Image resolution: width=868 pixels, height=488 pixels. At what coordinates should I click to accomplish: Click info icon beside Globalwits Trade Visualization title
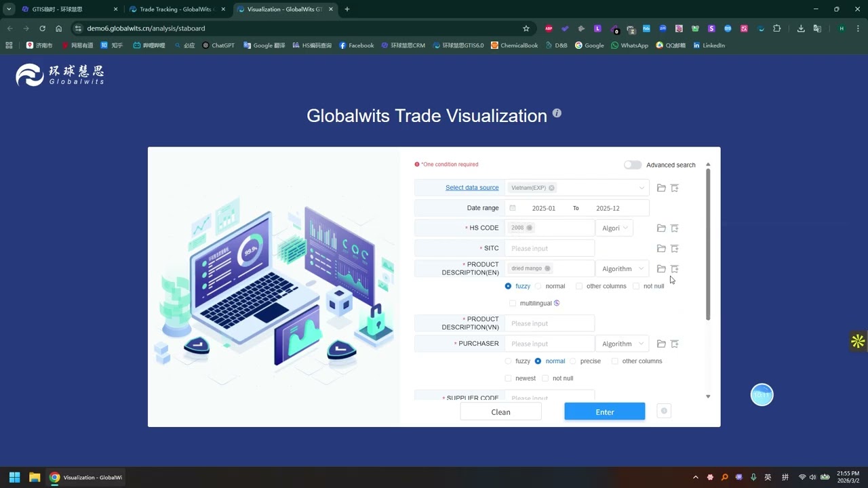[557, 113]
